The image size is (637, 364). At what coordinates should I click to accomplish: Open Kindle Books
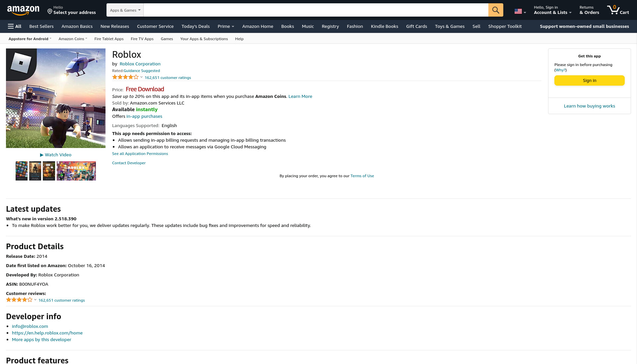[x=385, y=26]
